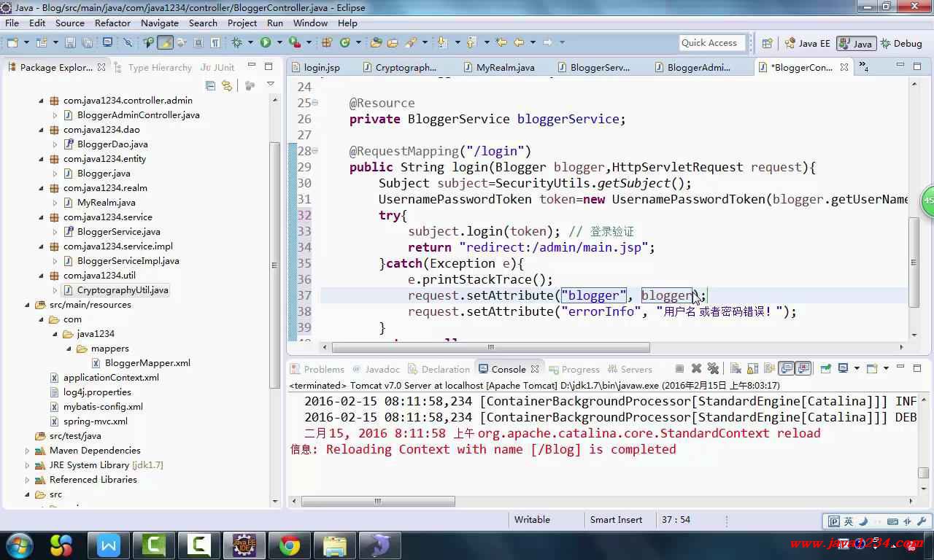Open the Navigate menu
The image size is (934, 560).
[x=160, y=23]
